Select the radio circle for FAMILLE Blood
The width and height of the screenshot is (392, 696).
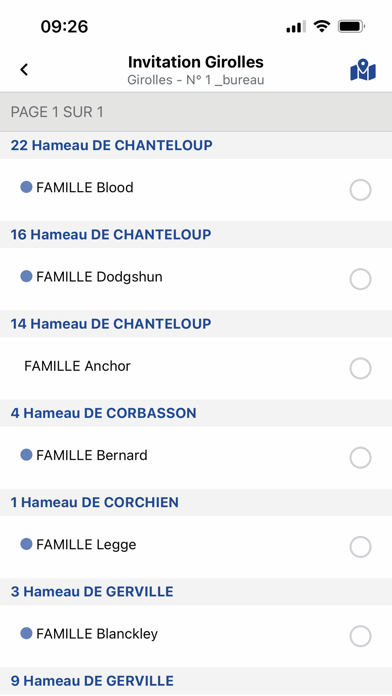(360, 190)
